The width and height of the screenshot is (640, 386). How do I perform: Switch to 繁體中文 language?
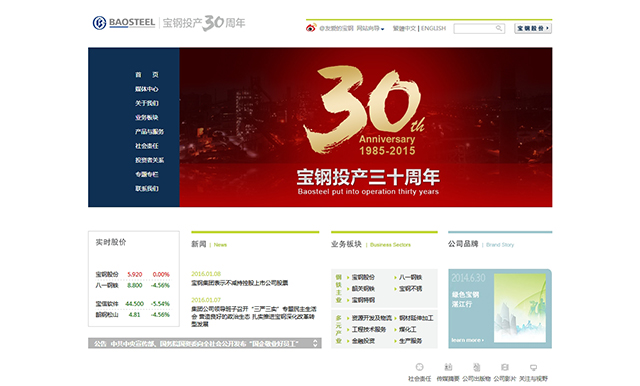point(404,28)
